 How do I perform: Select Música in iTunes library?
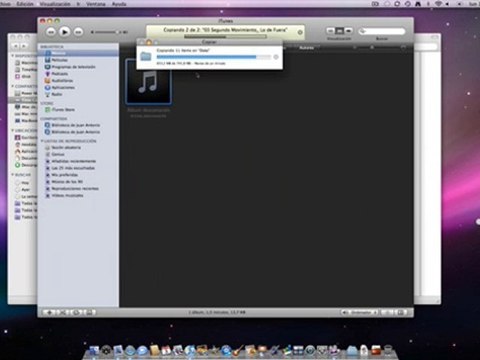tap(78, 53)
